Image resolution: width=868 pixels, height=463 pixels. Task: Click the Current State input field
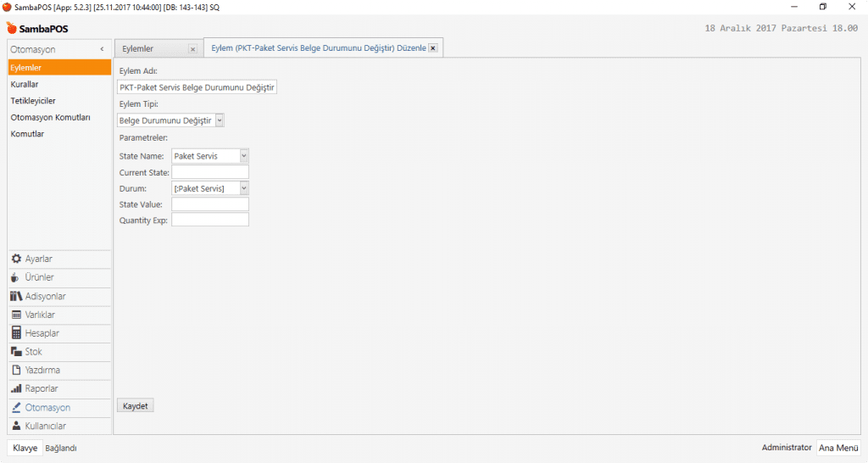tap(209, 172)
